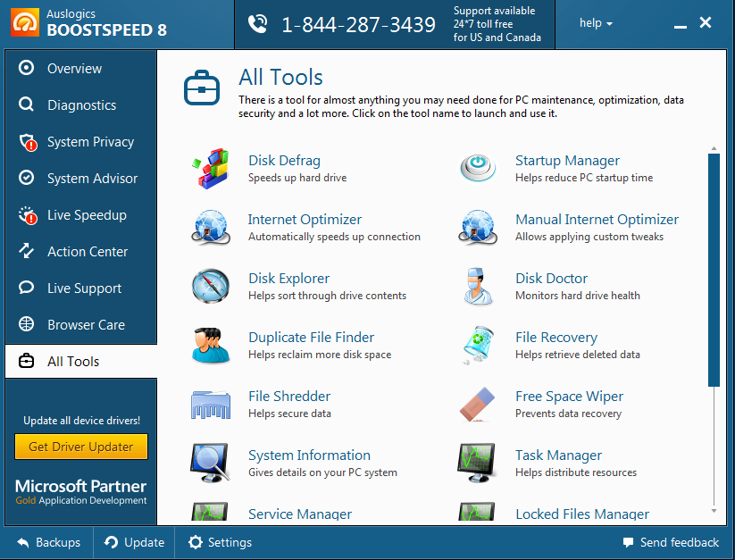
Task: Click the System Privacy shield icon
Action: [27, 142]
